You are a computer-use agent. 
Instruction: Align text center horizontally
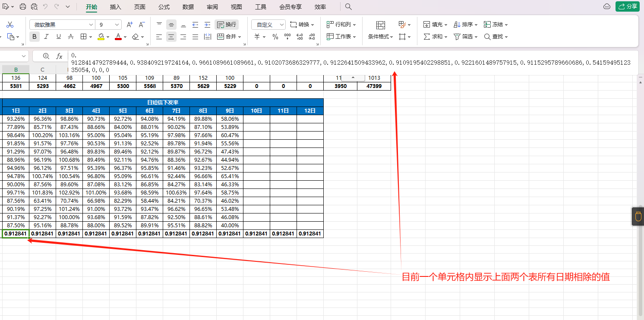pyautogui.click(x=171, y=37)
